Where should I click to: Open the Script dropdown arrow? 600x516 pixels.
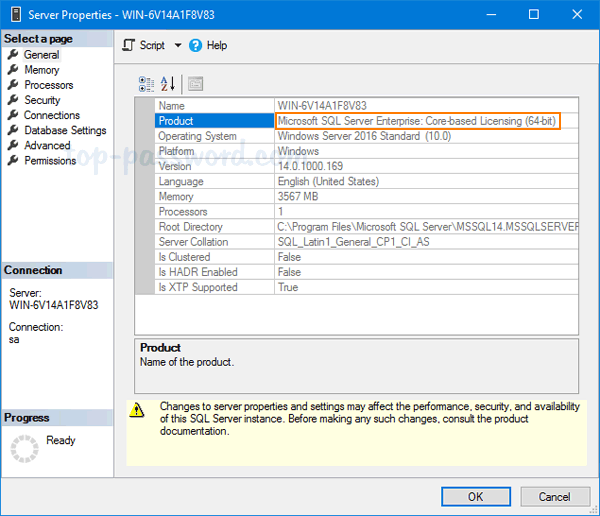coord(178,46)
